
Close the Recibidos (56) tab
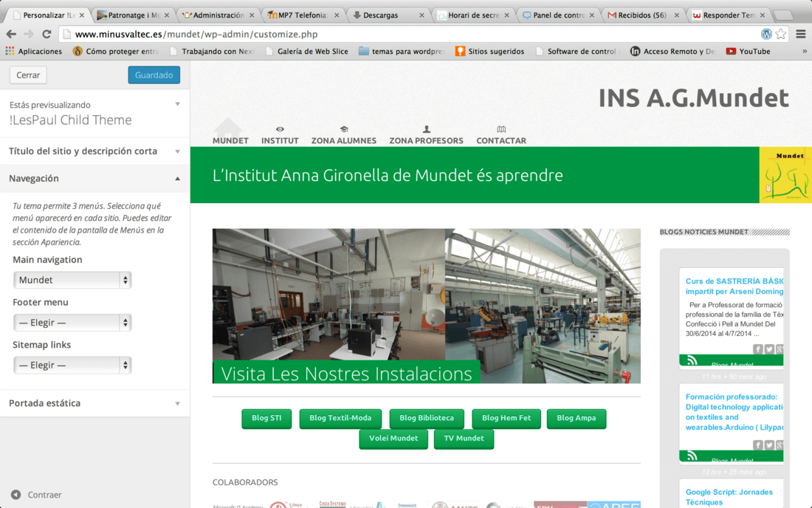tap(676, 16)
